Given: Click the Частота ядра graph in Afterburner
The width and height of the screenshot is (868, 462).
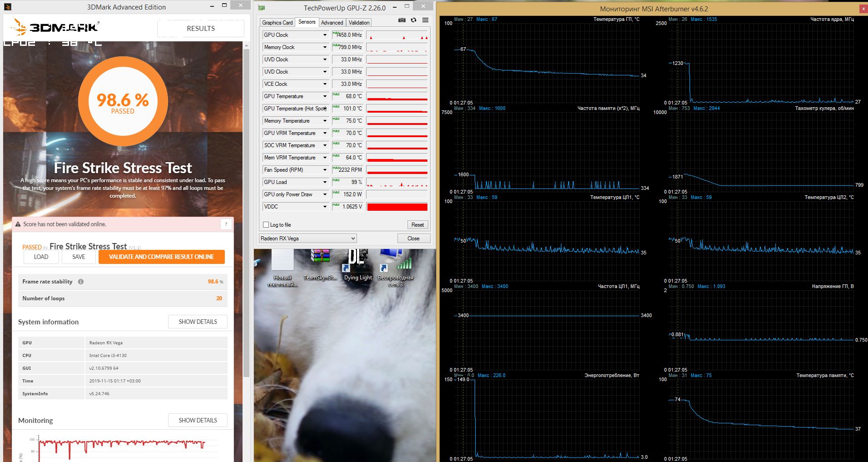Looking at the screenshot, I should tap(761, 63).
